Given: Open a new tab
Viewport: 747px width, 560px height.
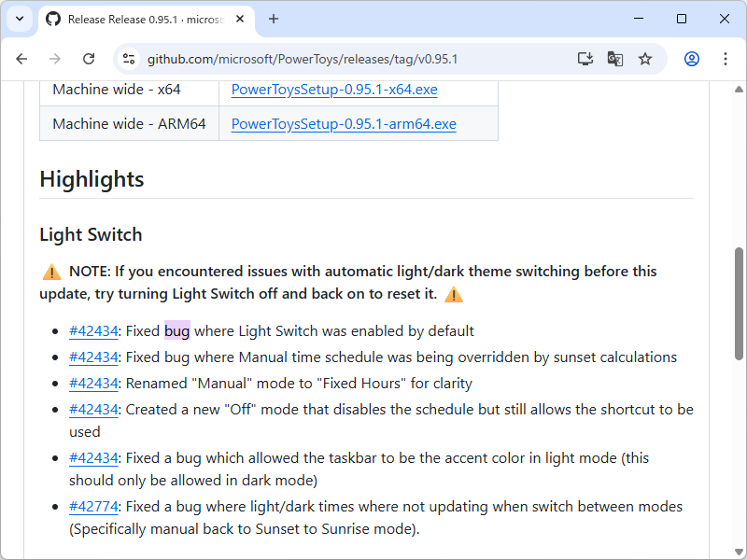Looking at the screenshot, I should point(274,19).
